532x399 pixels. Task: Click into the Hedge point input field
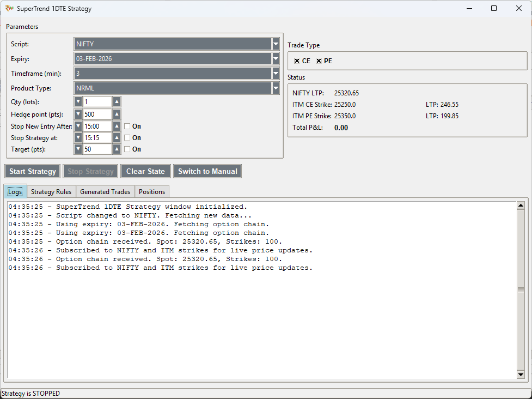point(97,114)
